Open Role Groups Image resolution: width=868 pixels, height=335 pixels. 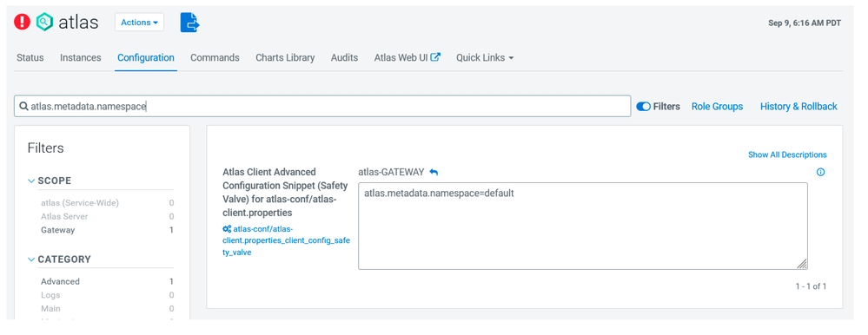[717, 106]
